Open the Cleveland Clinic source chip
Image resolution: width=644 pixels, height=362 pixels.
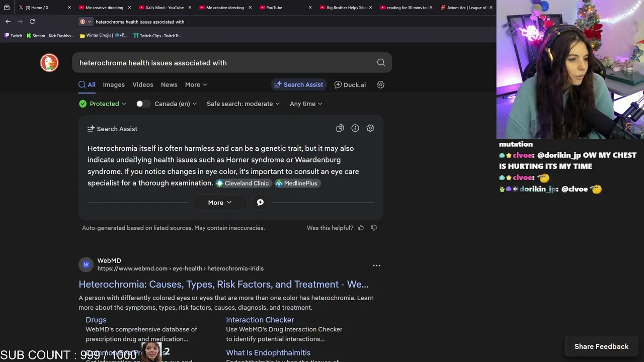coord(244,184)
